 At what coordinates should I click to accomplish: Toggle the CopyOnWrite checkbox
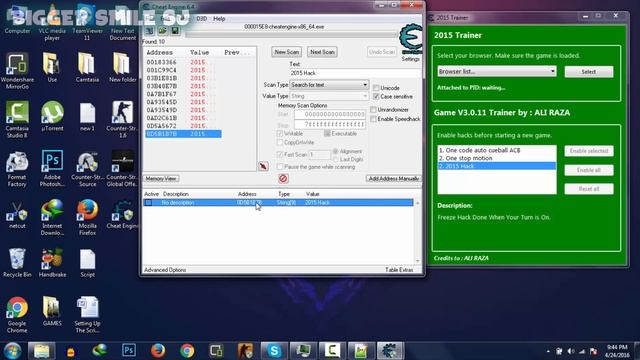click(x=280, y=142)
